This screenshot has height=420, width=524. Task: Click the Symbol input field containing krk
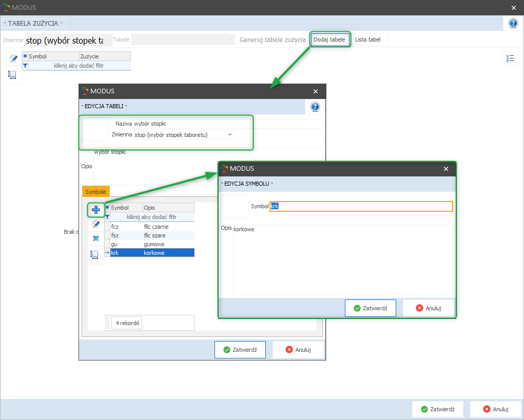click(x=361, y=206)
